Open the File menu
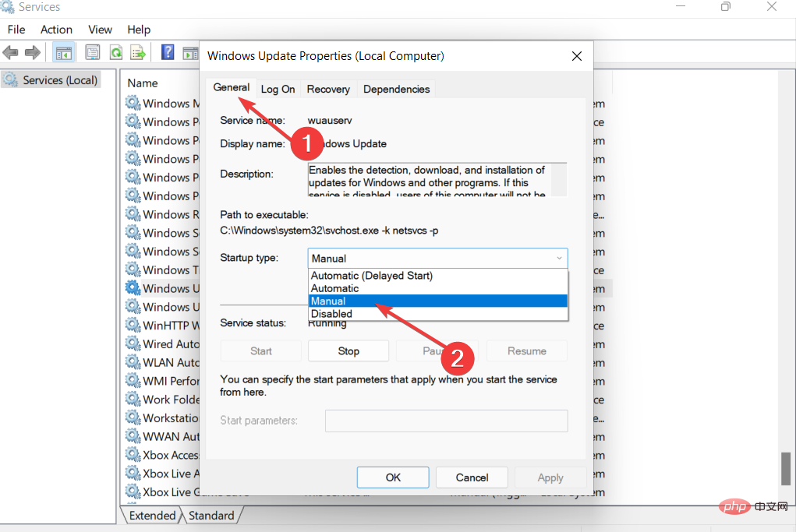This screenshot has height=532, width=796. point(16,30)
